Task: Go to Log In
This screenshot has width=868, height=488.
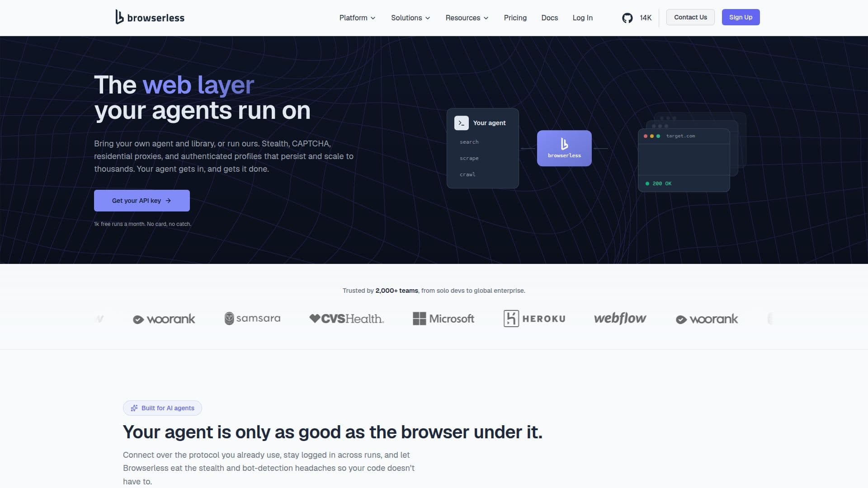Action: 582,18
